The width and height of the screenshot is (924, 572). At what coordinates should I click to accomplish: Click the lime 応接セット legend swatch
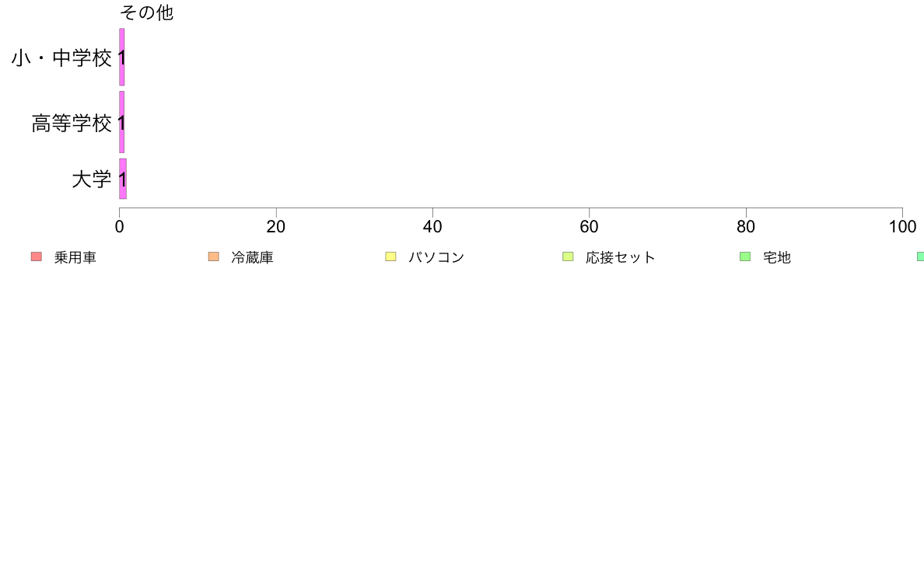pos(568,256)
